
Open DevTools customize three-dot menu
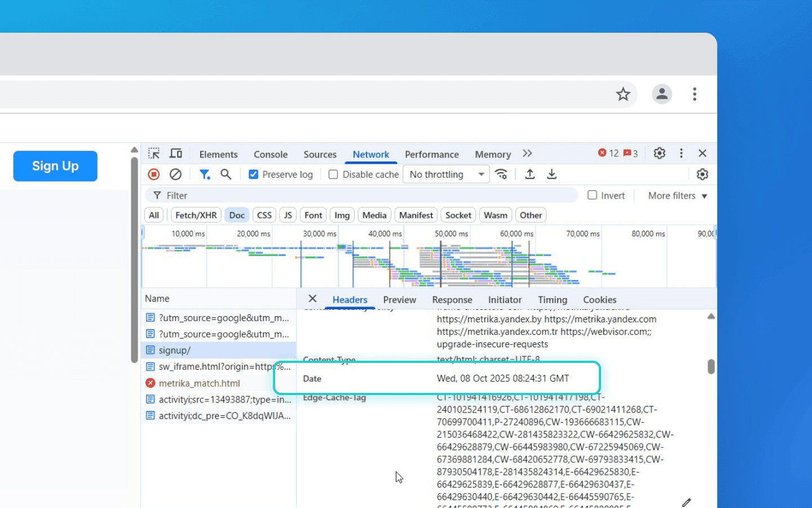[x=681, y=153]
